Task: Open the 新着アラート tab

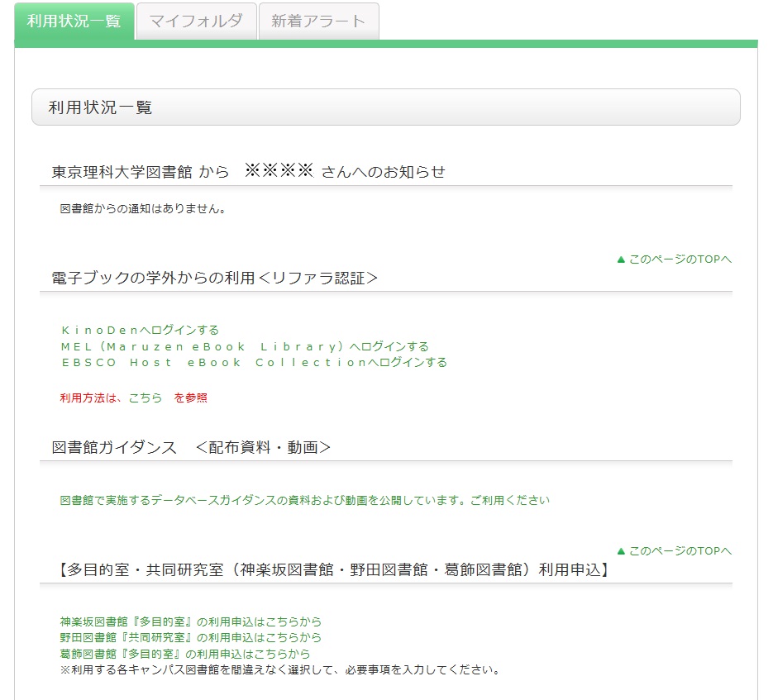Action: coord(318,21)
